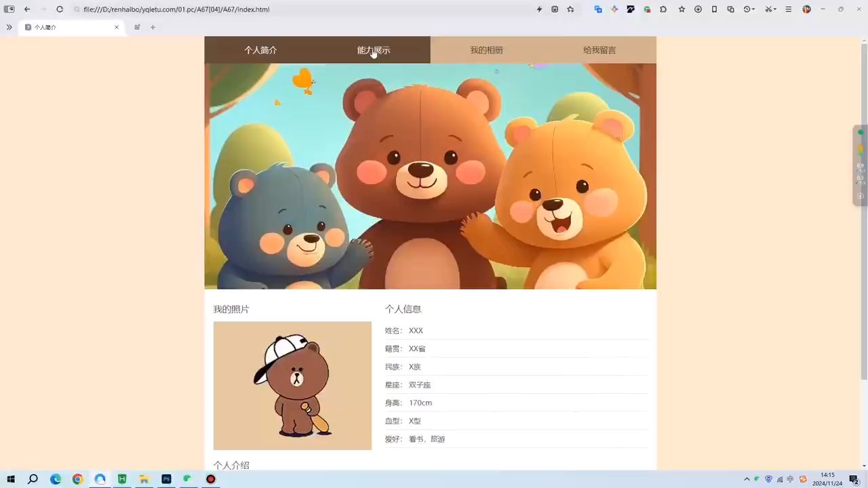This screenshot has width=868, height=488.
Task: Click the 籍贯 value XX省
Action: 417,348
